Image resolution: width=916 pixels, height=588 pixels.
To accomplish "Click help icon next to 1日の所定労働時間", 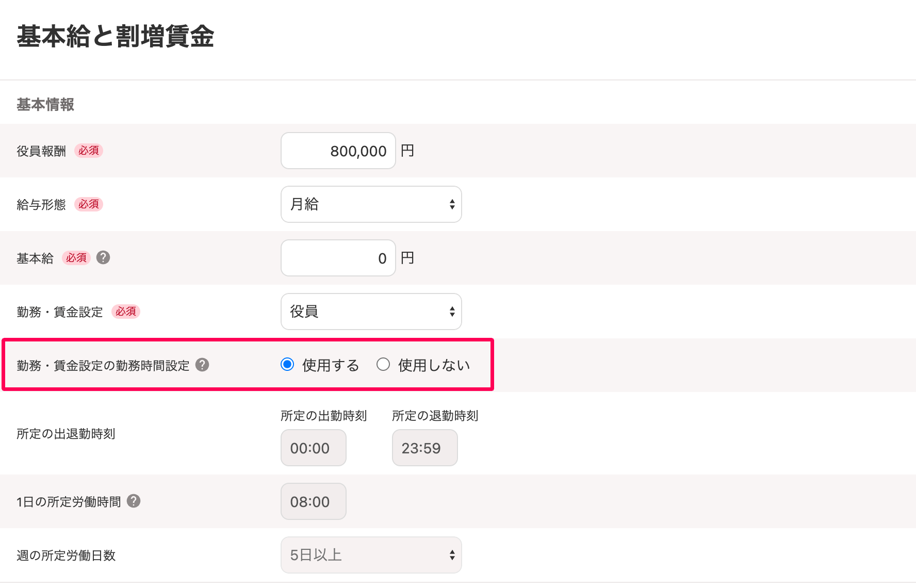I will tap(134, 501).
